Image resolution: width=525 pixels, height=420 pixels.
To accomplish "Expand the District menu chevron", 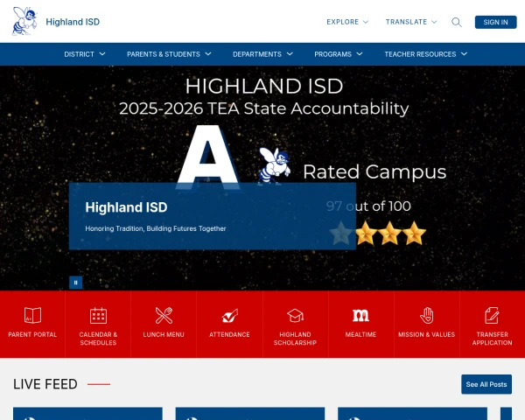I will click(102, 54).
